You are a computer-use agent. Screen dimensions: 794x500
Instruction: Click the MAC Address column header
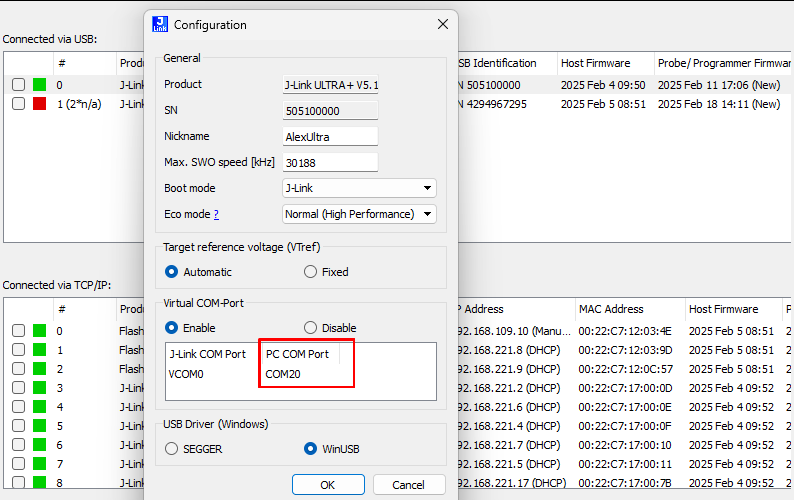[x=611, y=309]
